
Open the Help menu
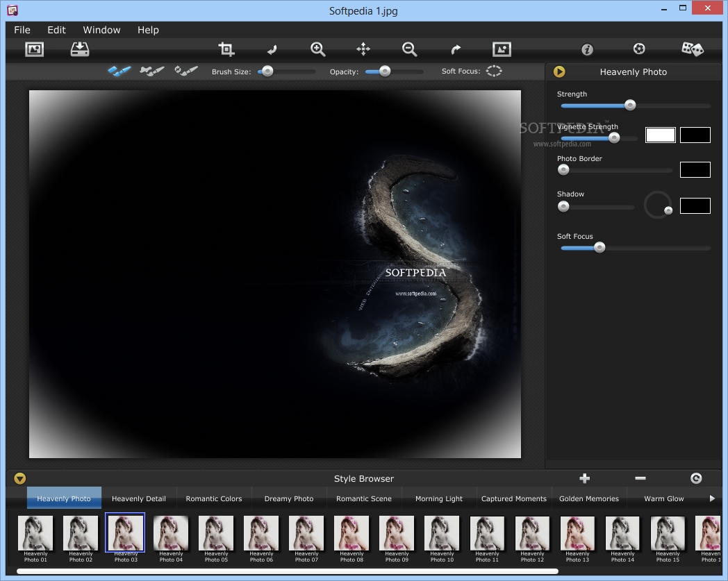pyautogui.click(x=148, y=30)
